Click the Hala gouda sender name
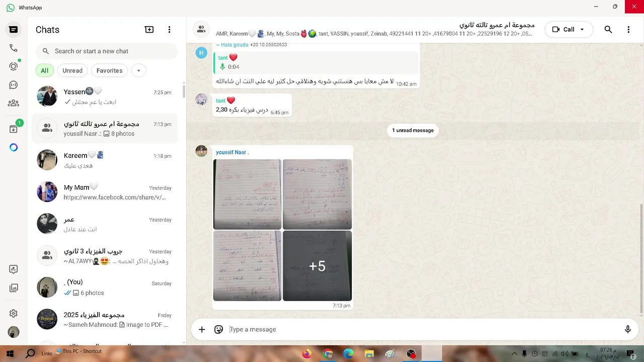This screenshot has width=644, height=362. (x=232, y=45)
